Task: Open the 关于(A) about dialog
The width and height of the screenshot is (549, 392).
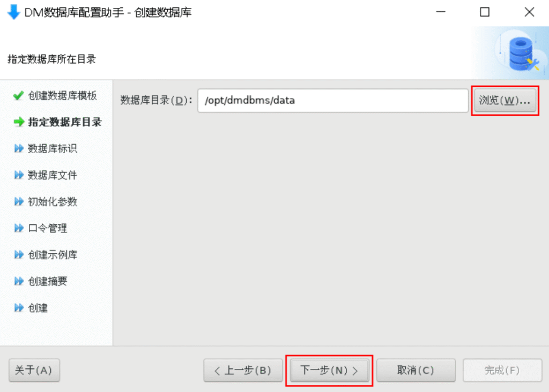Action: [x=34, y=370]
